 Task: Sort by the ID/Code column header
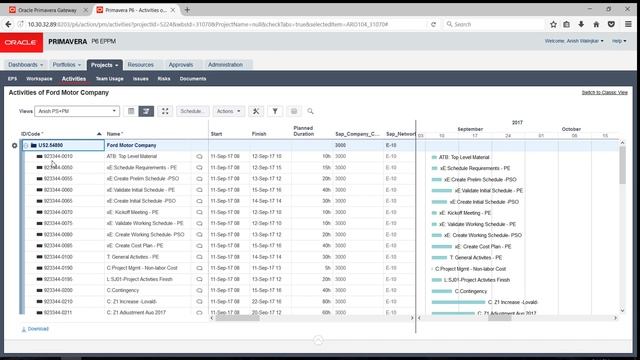click(x=32, y=134)
